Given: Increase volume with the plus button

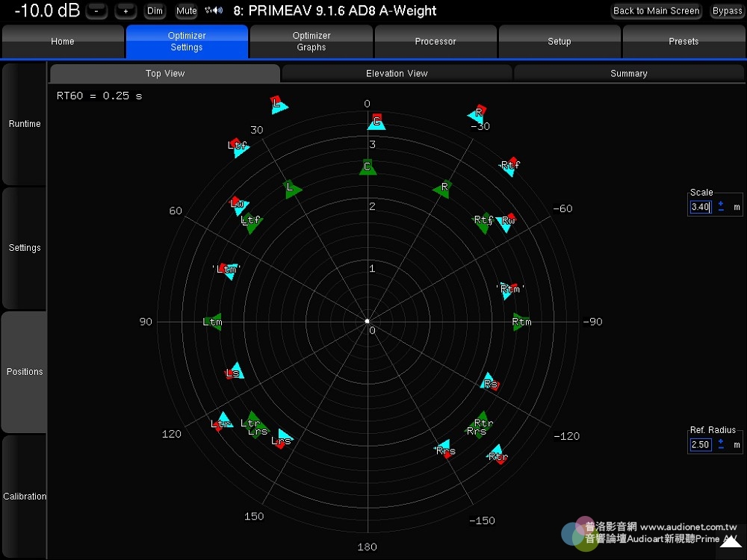Looking at the screenshot, I should click(x=125, y=10).
